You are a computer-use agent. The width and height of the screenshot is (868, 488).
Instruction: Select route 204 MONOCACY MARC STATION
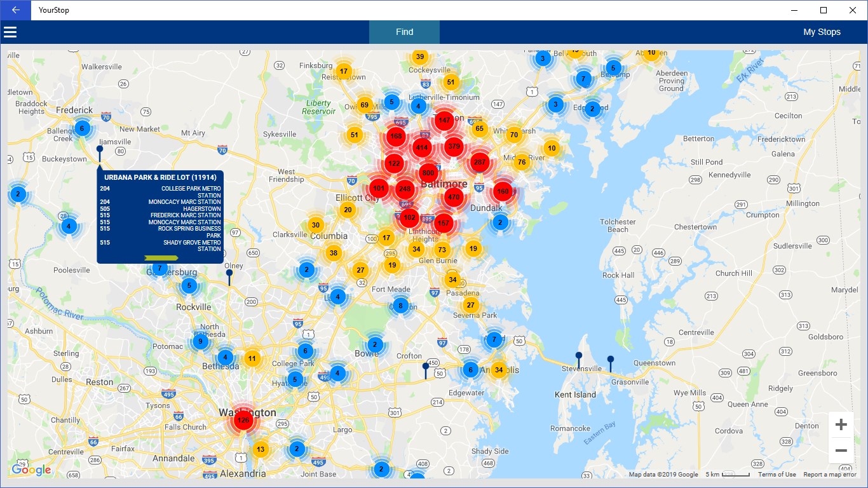[x=160, y=202]
